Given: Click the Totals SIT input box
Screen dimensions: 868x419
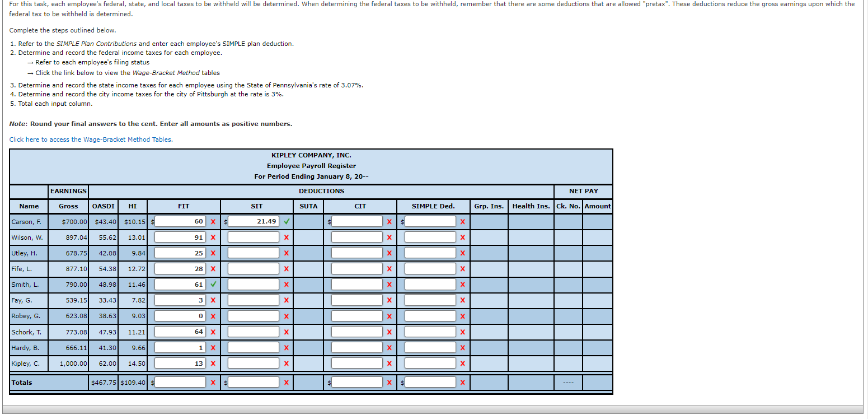Looking at the screenshot, I should pos(252,382).
